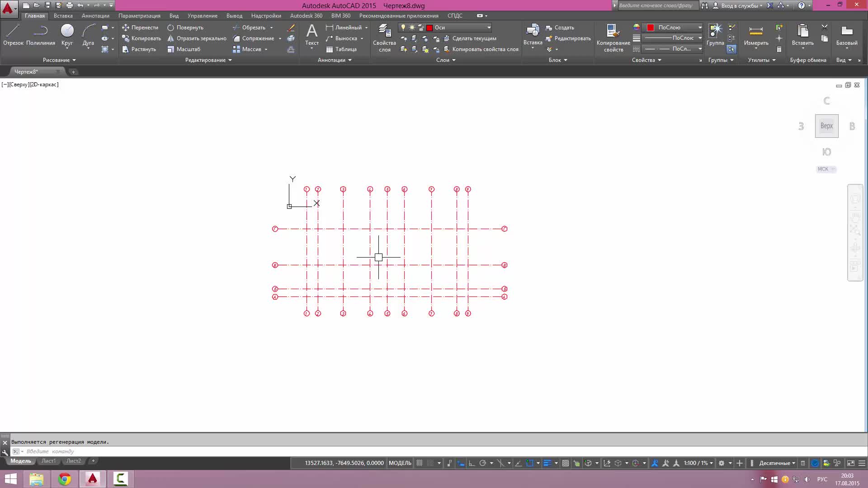The image size is (868, 488).
Task: Click the Текст text tool
Action: [311, 35]
